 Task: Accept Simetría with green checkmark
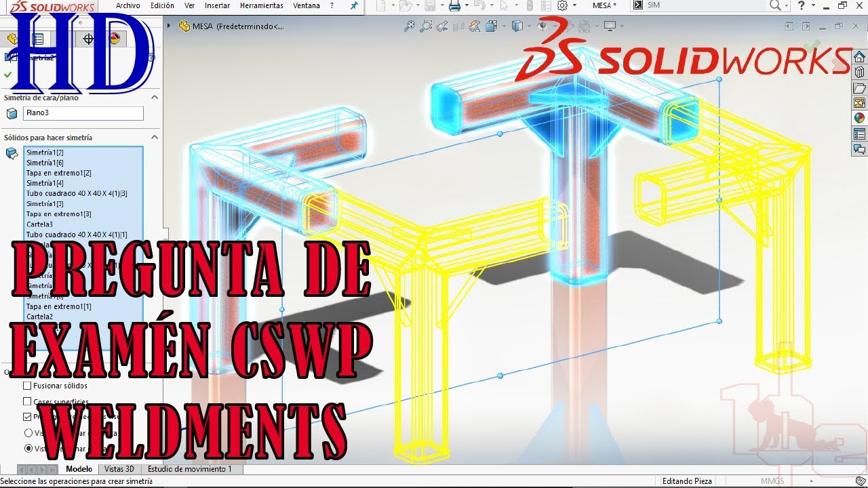[x=7, y=75]
